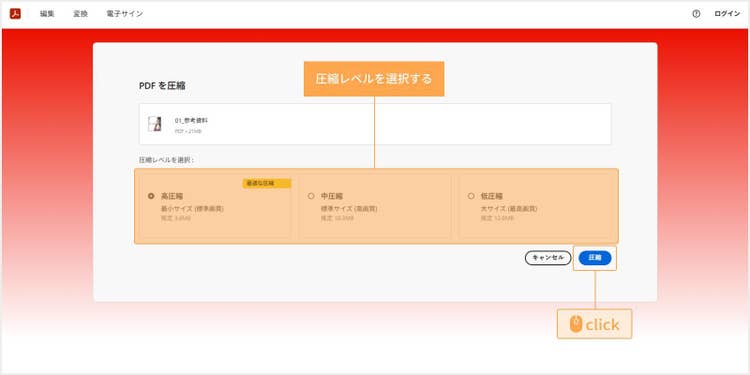The height and width of the screenshot is (375, 750).
Task: Click the blue 圧縮 button
Action: click(595, 258)
